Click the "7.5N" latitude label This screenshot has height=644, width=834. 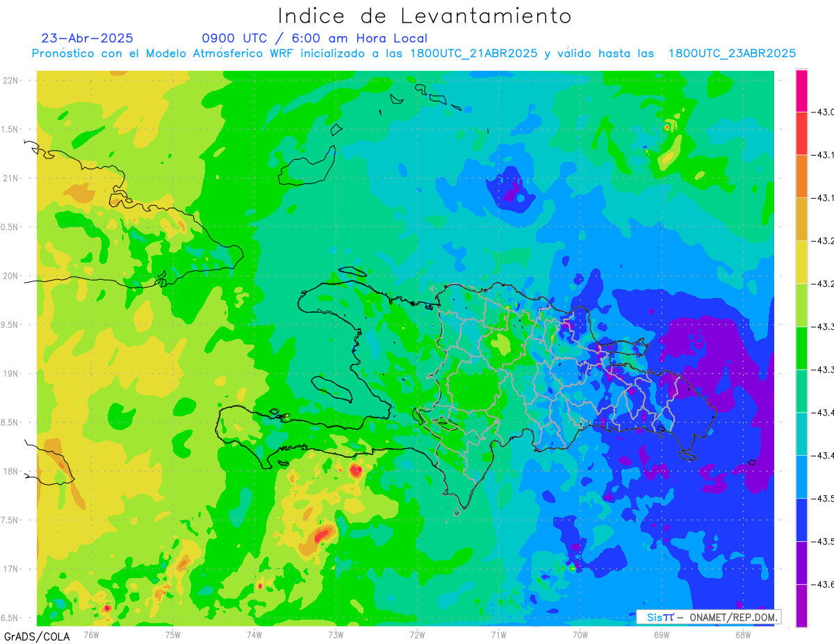pyautogui.click(x=10, y=520)
